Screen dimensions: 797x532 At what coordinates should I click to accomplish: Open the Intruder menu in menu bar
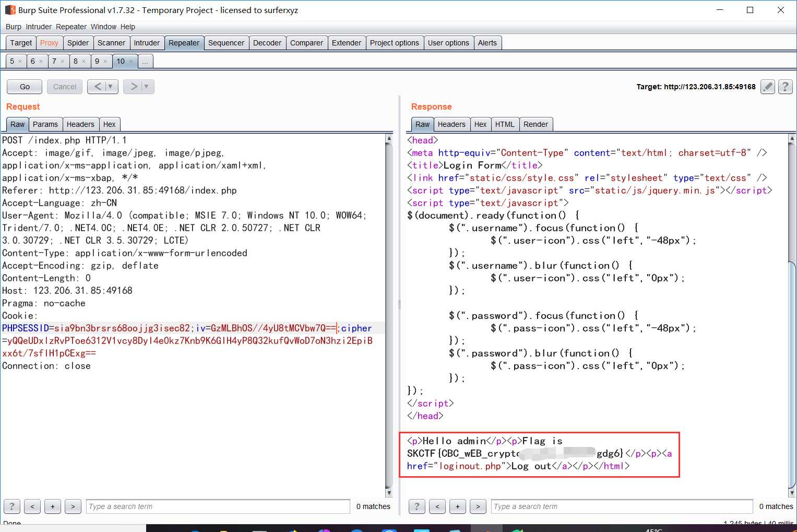39,27
